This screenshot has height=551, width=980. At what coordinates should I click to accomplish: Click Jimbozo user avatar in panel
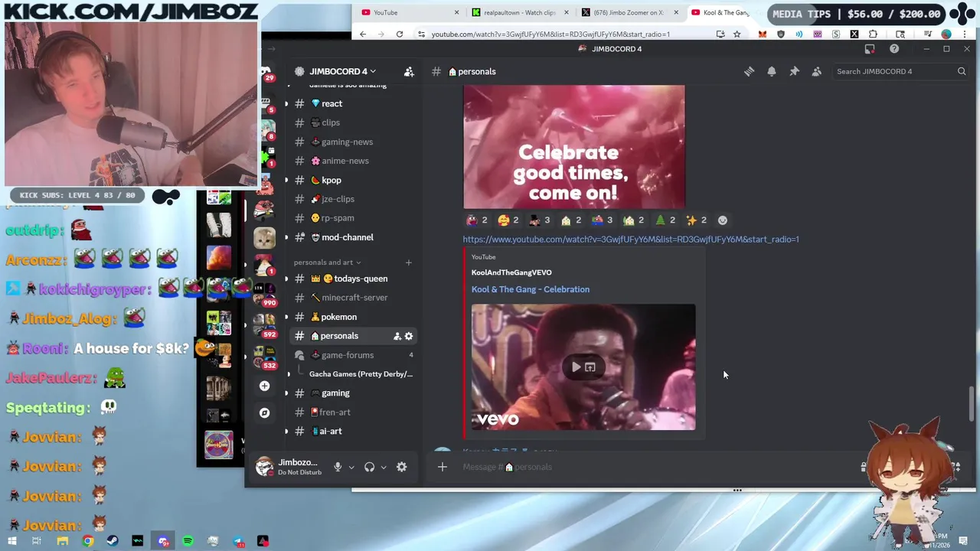pos(264,467)
